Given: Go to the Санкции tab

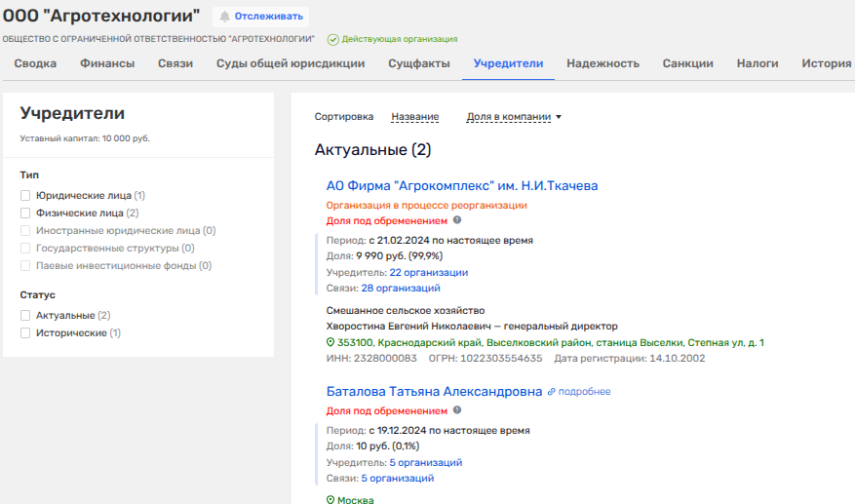Looking at the screenshot, I should point(687,63).
